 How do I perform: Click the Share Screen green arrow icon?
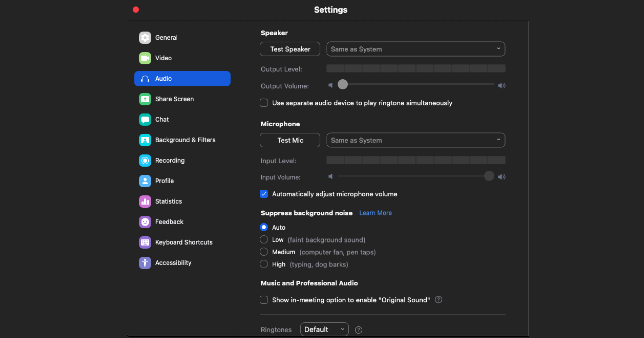point(145,99)
